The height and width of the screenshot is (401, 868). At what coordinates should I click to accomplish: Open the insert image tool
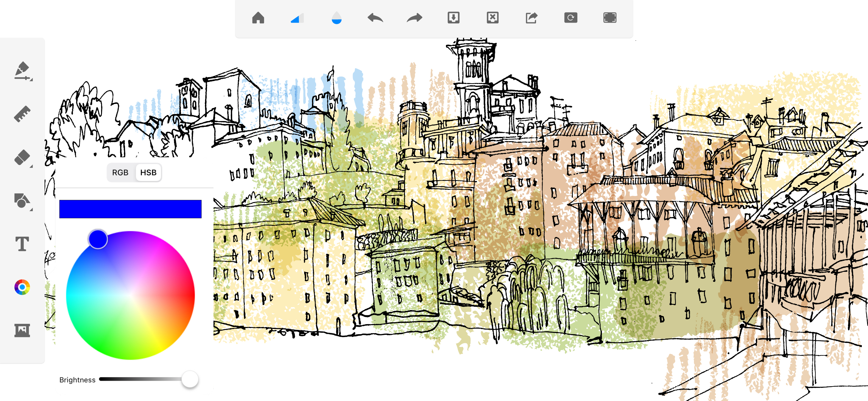tap(22, 330)
